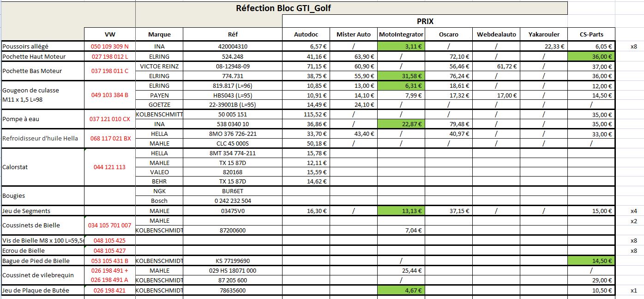
Task: Select the "Coussinets de Bielle" cell
Action: [x=43, y=226]
